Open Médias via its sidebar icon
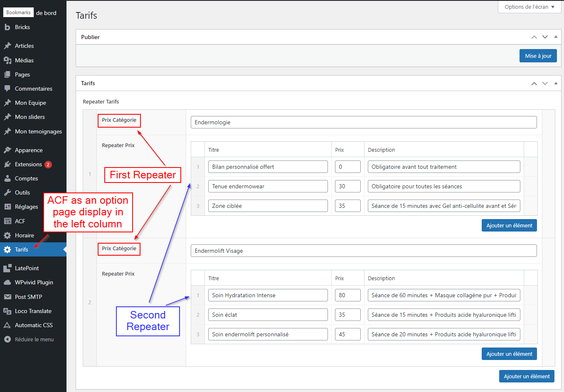This screenshot has height=392, width=564. pyautogui.click(x=7, y=60)
